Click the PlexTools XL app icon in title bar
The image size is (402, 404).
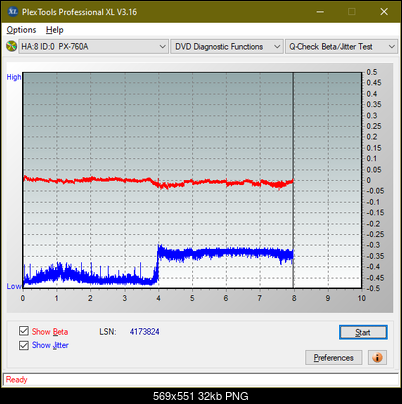(12, 12)
